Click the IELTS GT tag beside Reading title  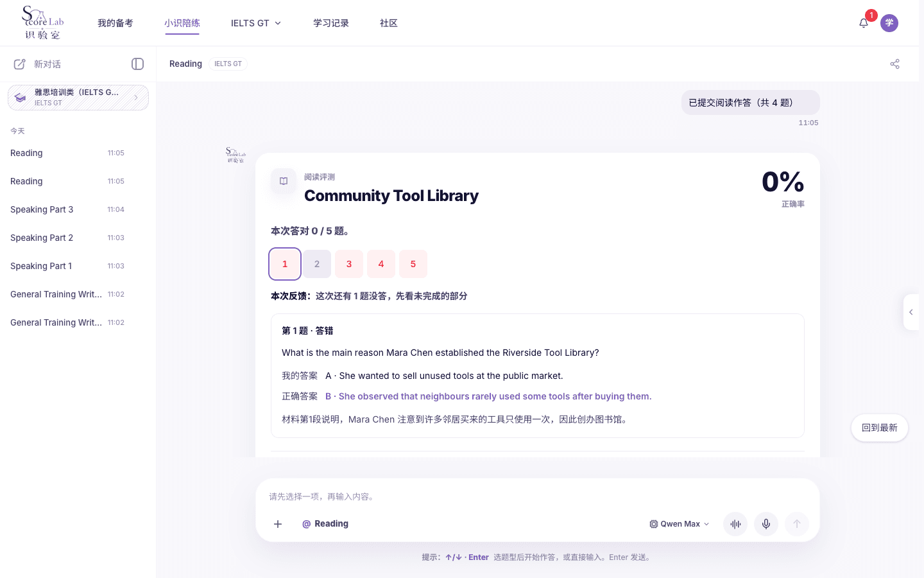(x=228, y=64)
